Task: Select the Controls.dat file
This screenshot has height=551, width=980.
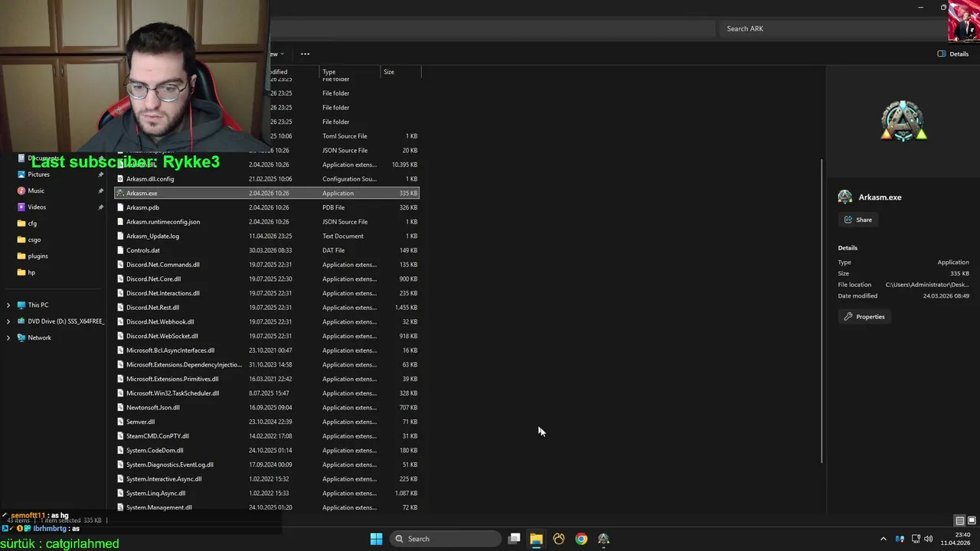Action: [x=143, y=250]
